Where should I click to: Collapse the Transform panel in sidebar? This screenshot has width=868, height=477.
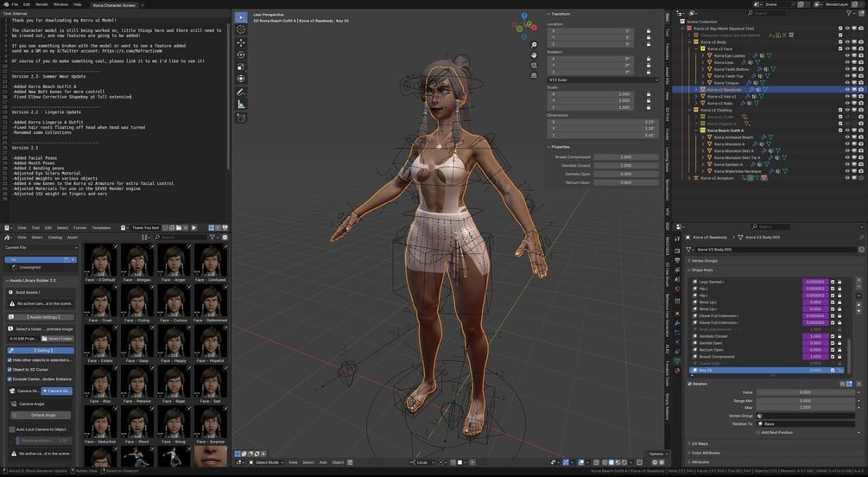561,14
